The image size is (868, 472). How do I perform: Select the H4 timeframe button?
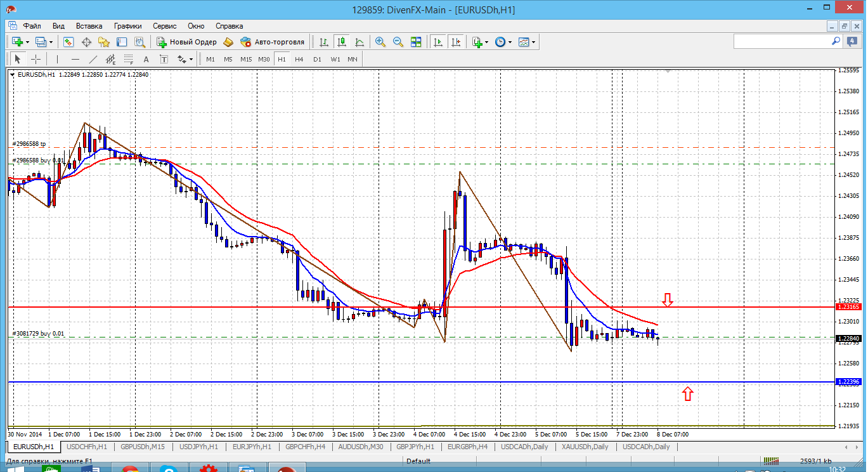coord(299,59)
